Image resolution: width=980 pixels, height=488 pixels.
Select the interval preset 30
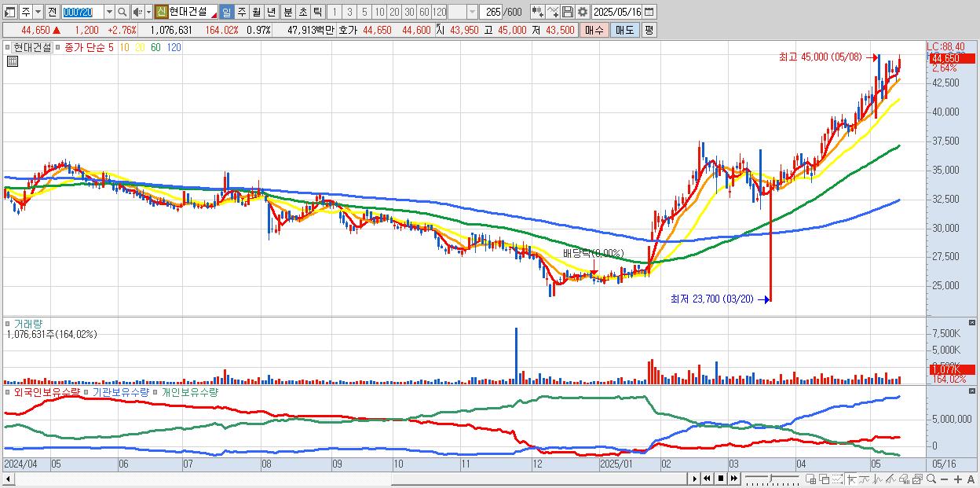(409, 12)
